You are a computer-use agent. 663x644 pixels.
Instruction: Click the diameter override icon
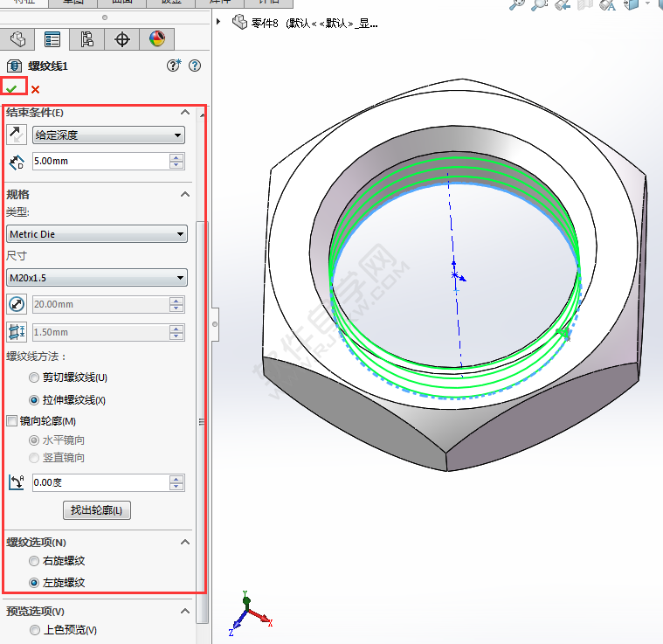(17, 304)
